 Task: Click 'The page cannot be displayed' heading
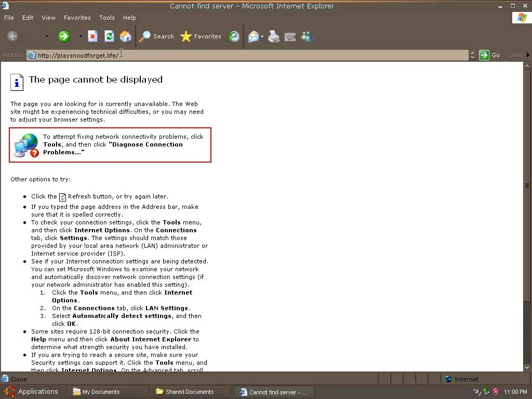96,79
